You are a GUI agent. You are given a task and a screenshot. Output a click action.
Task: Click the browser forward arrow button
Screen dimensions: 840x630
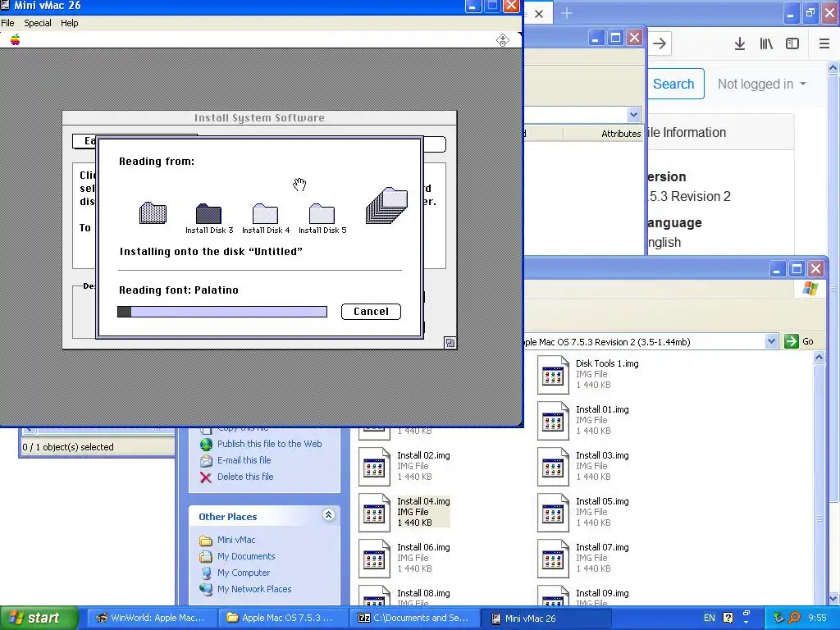pos(660,43)
